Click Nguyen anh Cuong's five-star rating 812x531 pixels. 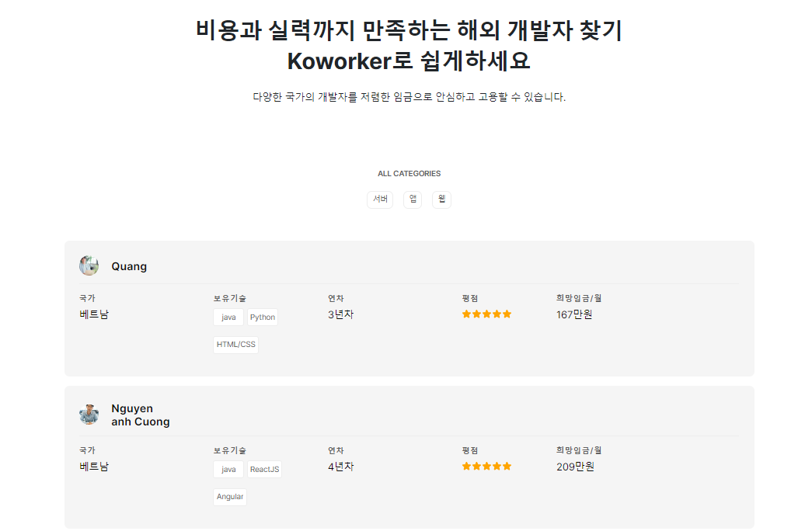tap(486, 467)
